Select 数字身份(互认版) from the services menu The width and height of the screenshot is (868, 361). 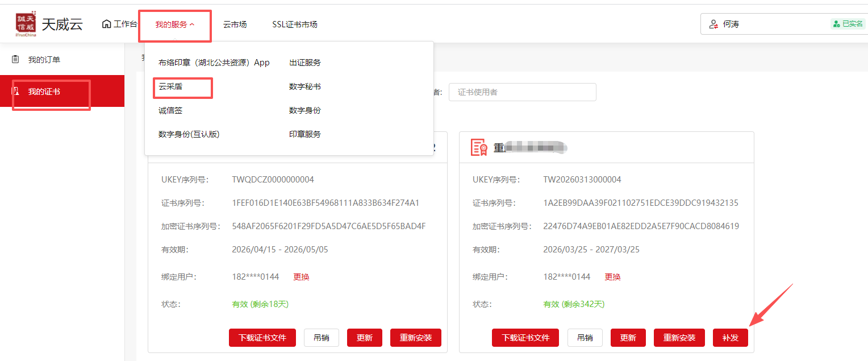[x=189, y=134]
